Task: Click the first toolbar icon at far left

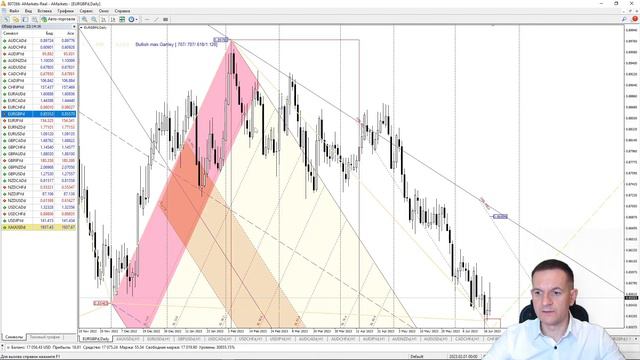Action: point(6,19)
